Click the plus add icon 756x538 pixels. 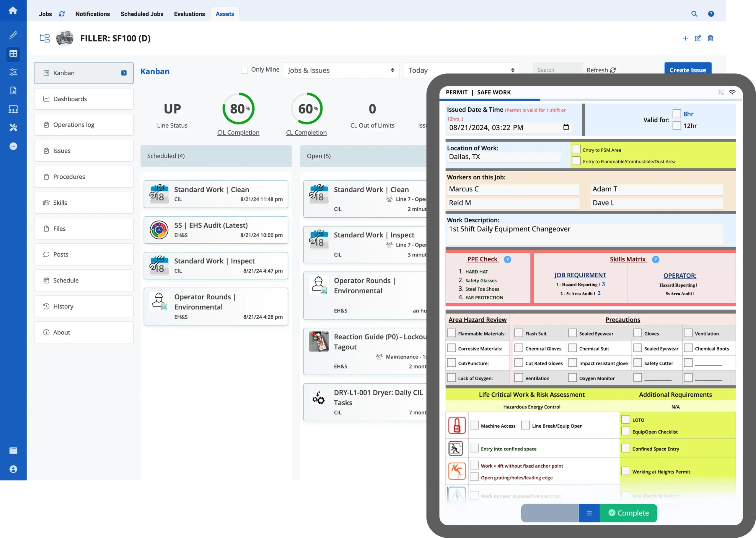click(x=685, y=38)
